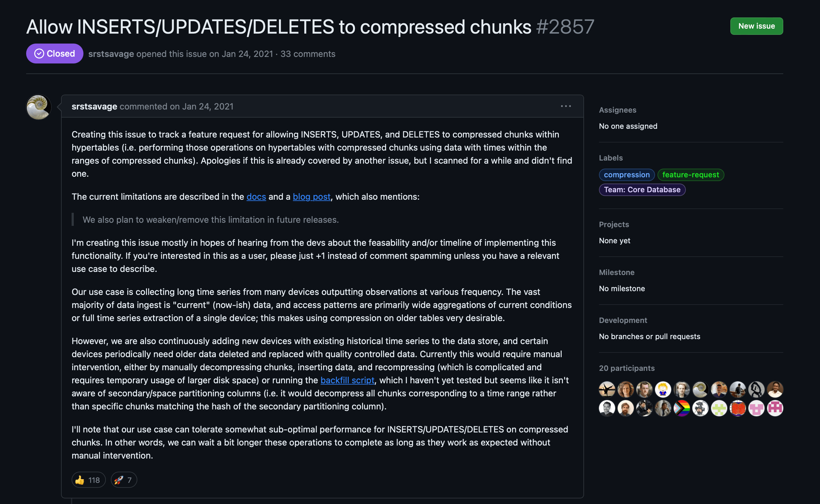Viewport: 820px width, 504px height.
Task: Open the red spiral pattern participant avatar
Action: tap(738, 408)
